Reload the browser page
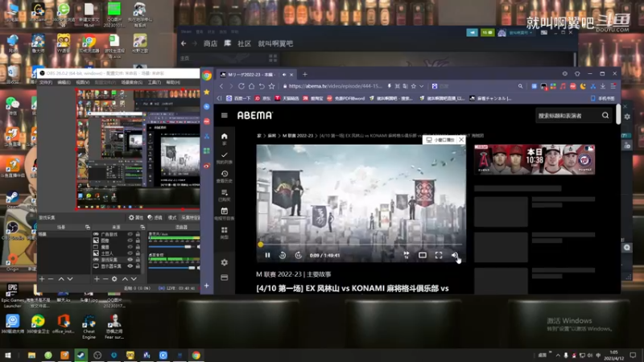This screenshot has height=362, width=644. tap(242, 86)
